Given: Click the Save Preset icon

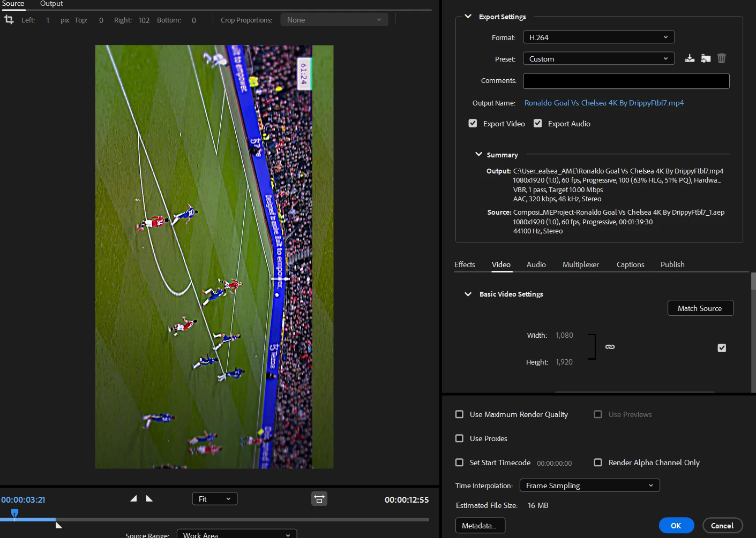Looking at the screenshot, I should 690,58.
